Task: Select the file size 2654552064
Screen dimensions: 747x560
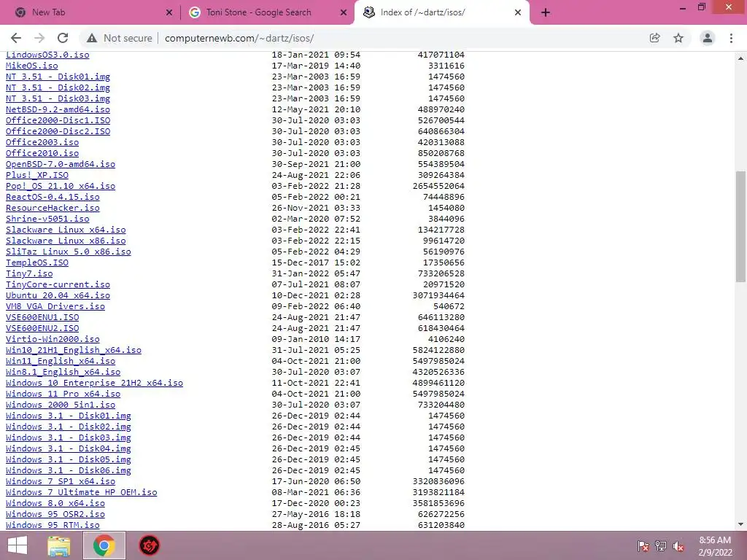Action: pos(438,186)
